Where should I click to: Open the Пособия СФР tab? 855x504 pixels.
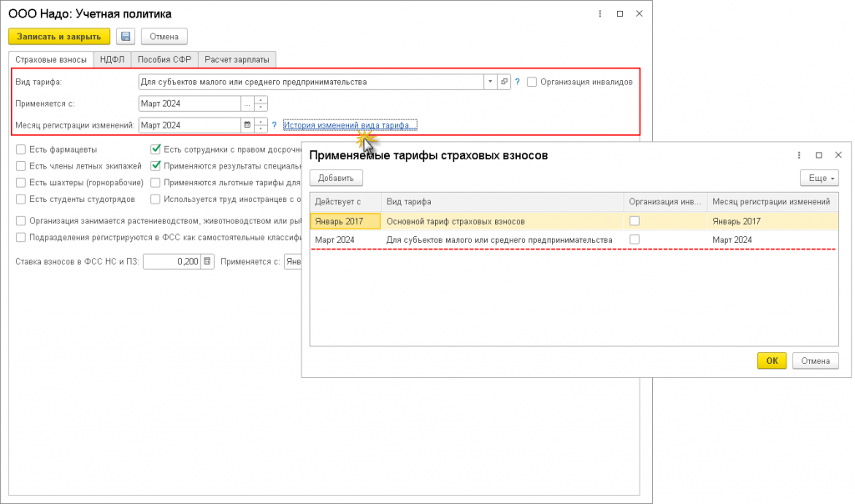click(164, 59)
